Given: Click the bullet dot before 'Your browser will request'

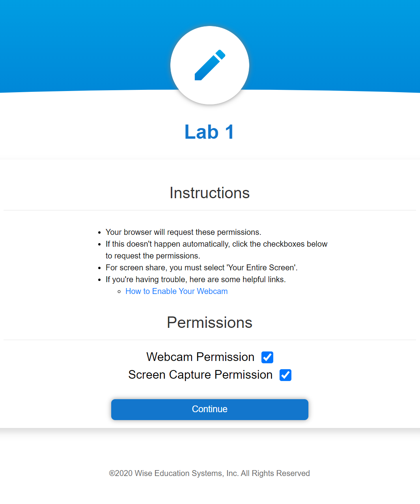Looking at the screenshot, I should [99, 232].
